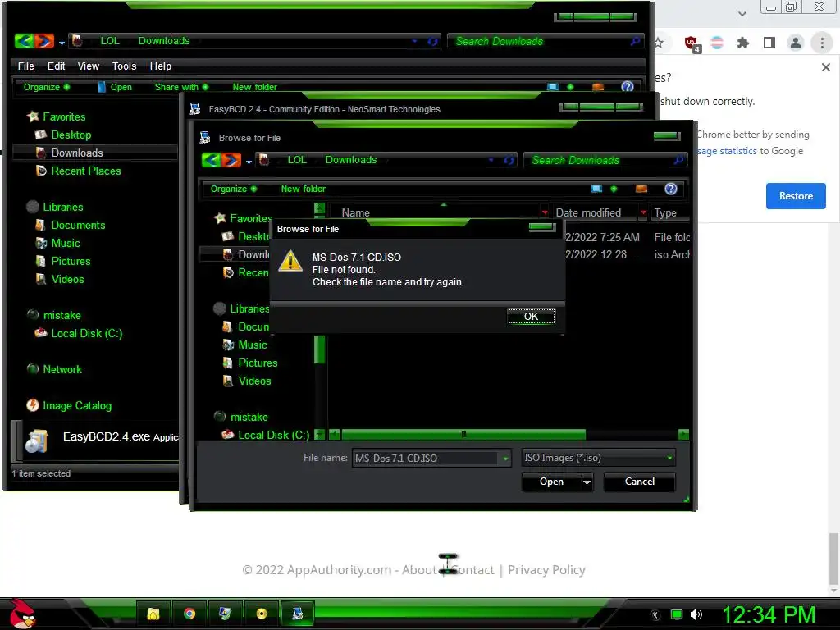Click the Open button in Browse for File

(x=551, y=481)
